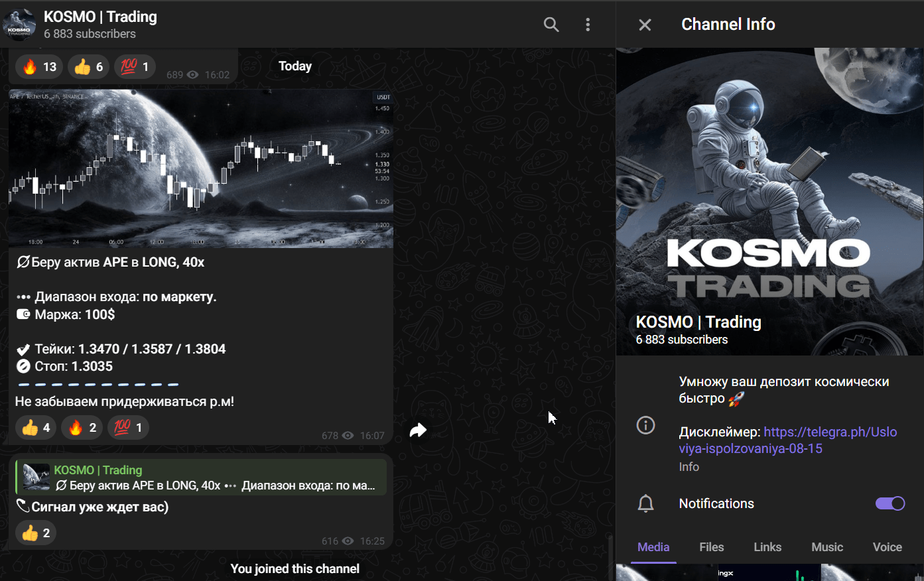The image size is (924, 581).
Task: Click the KOSMO Trading channel avatar in header
Action: click(x=19, y=25)
